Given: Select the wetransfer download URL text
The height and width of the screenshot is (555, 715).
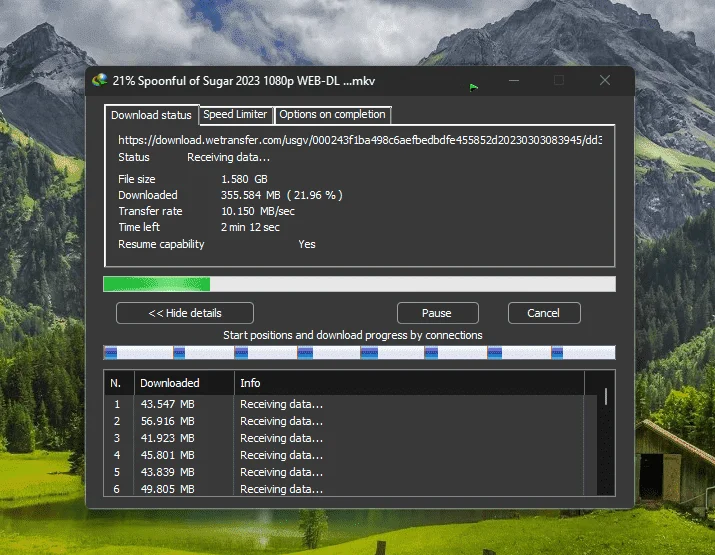Looking at the screenshot, I should (x=360, y=140).
